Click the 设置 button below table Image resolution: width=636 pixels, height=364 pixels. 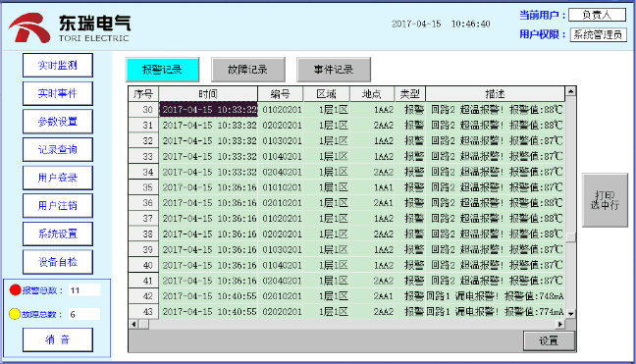pos(549,340)
